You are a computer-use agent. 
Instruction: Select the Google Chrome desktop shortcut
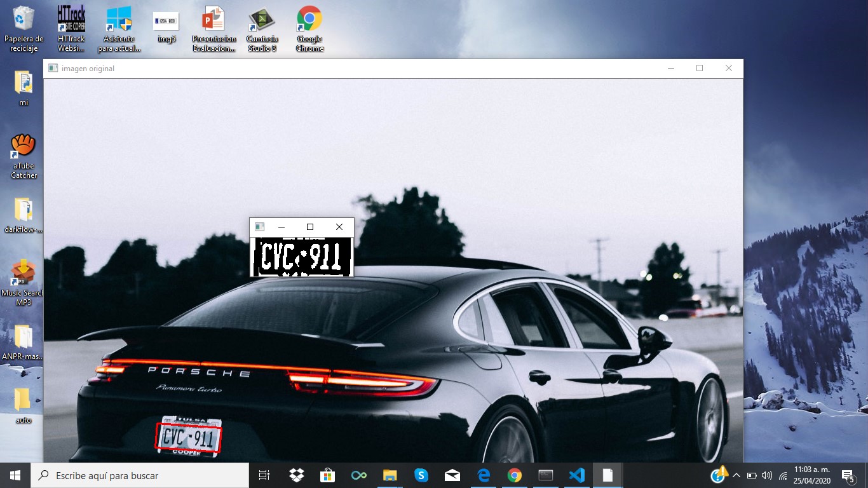point(309,29)
